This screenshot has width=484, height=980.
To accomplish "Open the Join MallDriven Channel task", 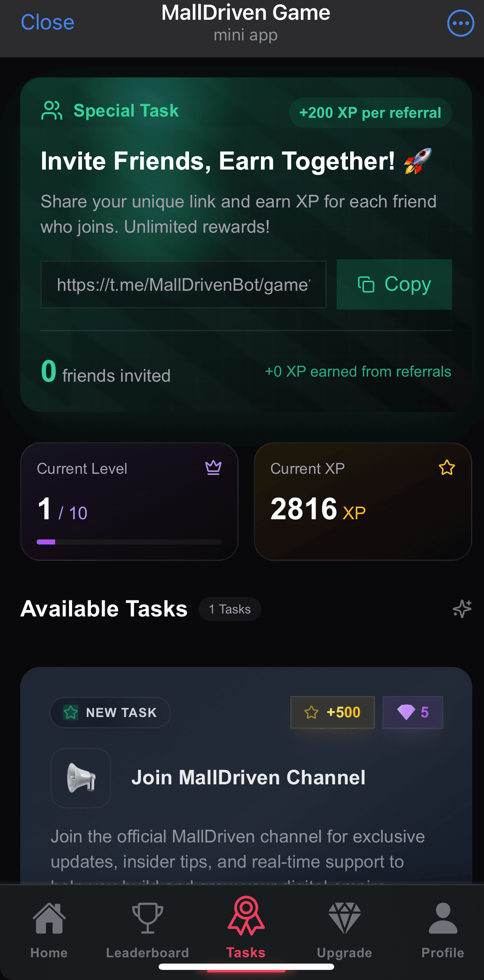I will pos(248,778).
